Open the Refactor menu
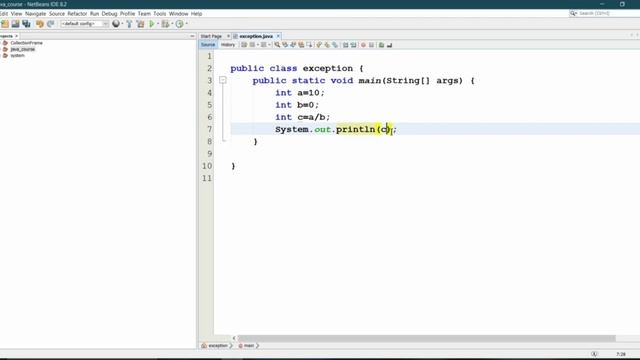Screen dimensions: 640x360 point(77,14)
